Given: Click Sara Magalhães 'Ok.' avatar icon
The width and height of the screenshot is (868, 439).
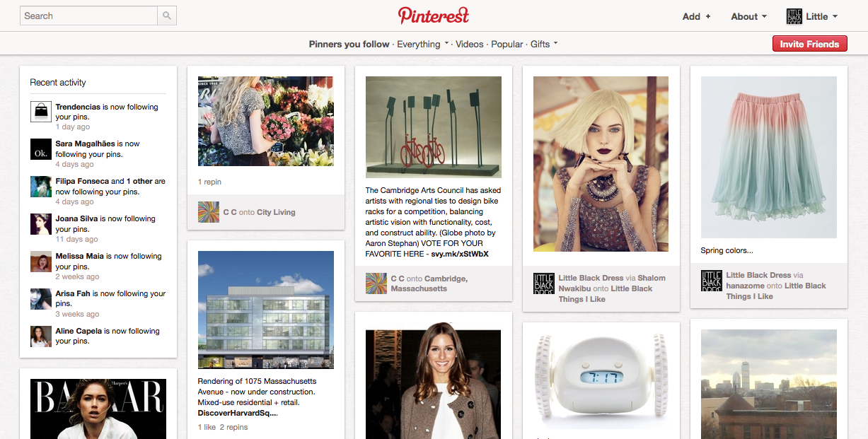Looking at the screenshot, I should (x=41, y=149).
